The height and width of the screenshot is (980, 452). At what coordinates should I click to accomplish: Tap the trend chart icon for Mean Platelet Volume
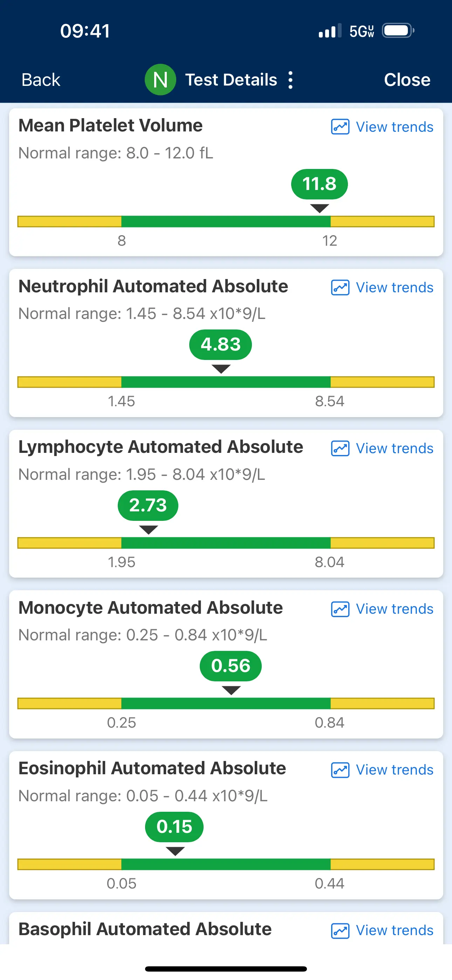[340, 127]
